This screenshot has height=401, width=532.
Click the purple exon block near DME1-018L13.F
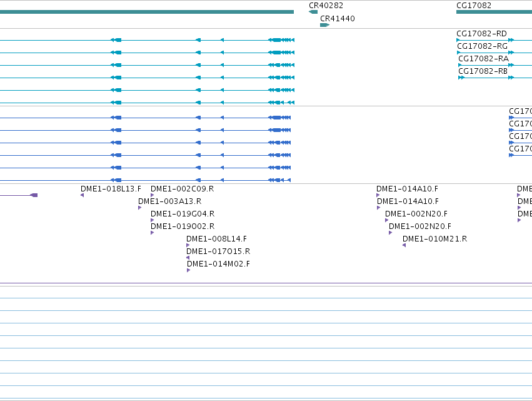tap(34, 195)
